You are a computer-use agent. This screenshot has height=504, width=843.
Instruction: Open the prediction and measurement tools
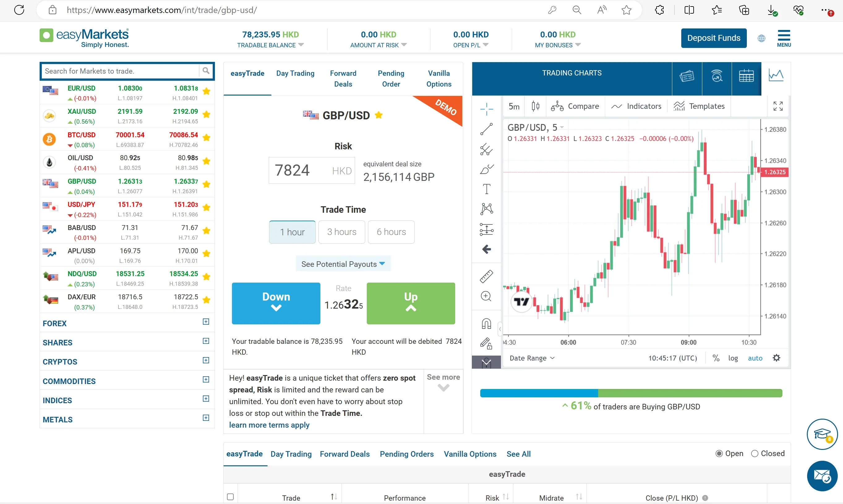coord(486,229)
